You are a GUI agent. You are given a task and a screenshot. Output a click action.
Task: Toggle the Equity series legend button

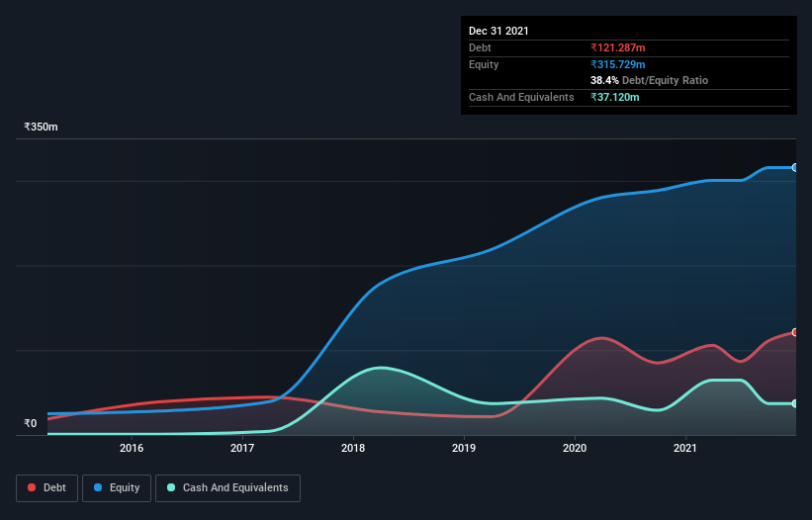pos(117,488)
